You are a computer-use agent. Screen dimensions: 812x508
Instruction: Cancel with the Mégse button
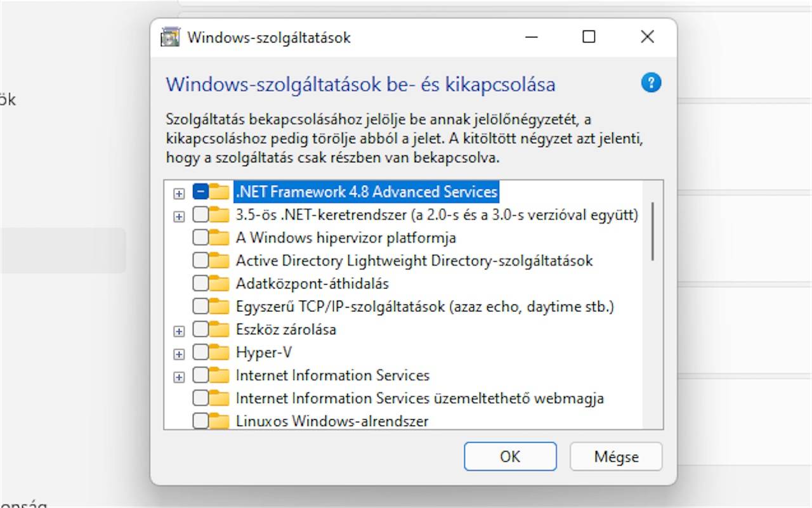(616, 457)
